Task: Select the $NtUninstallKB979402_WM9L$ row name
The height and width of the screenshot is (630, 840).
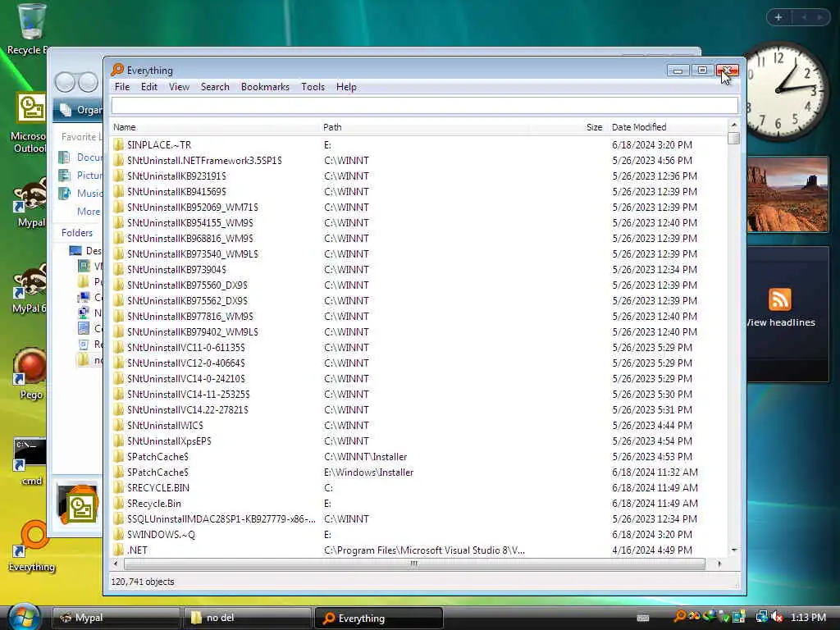Action: [192, 331]
